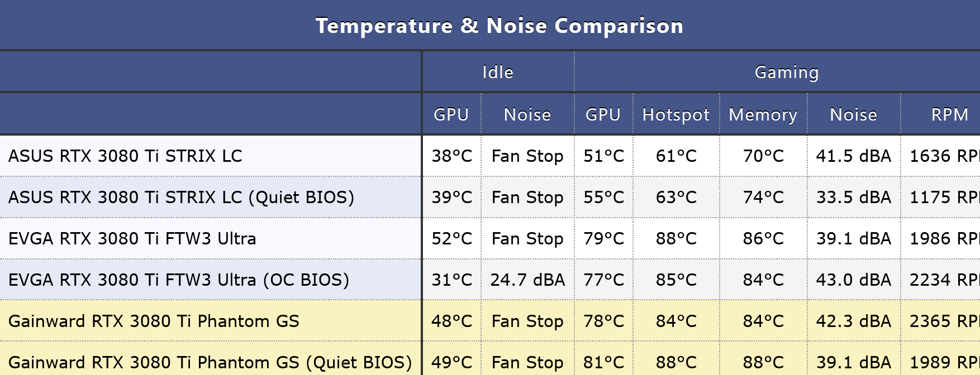Click the Idle Noise column header
The height and width of the screenshot is (375, 980).
click(527, 114)
